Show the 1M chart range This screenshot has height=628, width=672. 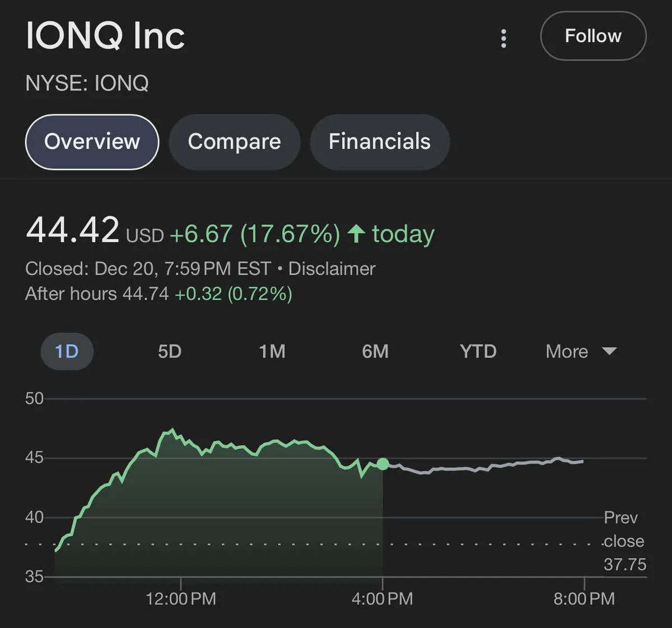272,352
